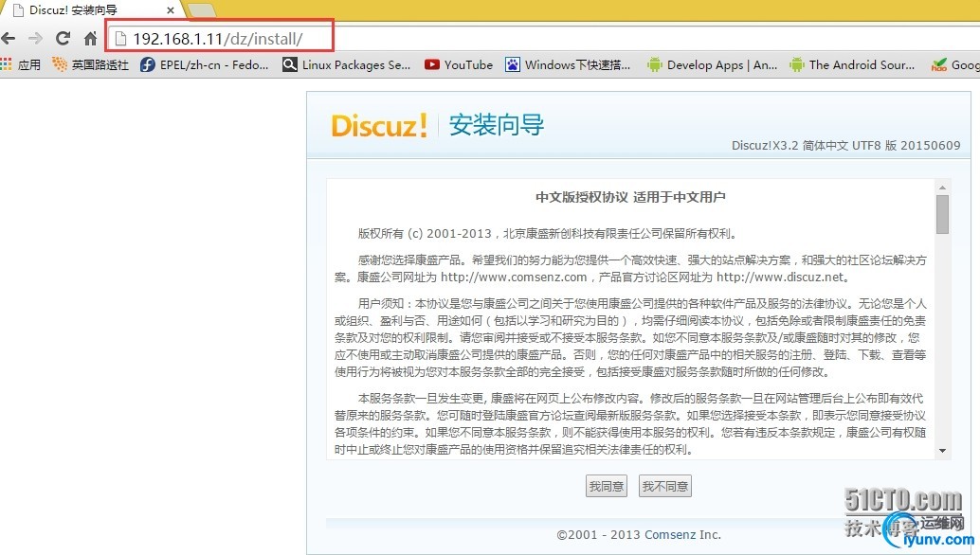Screen dimensions: 980x555
Task: Click the license agreement scrollbar thumb
Action: pyautogui.click(x=942, y=214)
